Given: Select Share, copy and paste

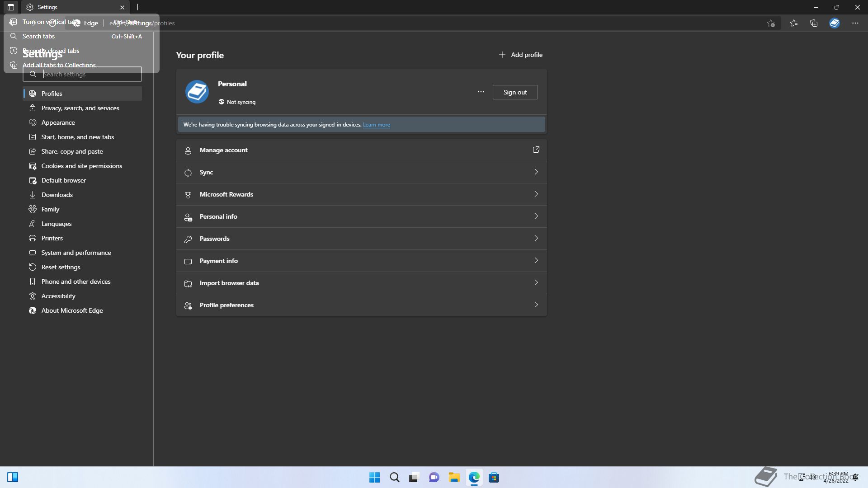Looking at the screenshot, I should (x=82, y=151).
